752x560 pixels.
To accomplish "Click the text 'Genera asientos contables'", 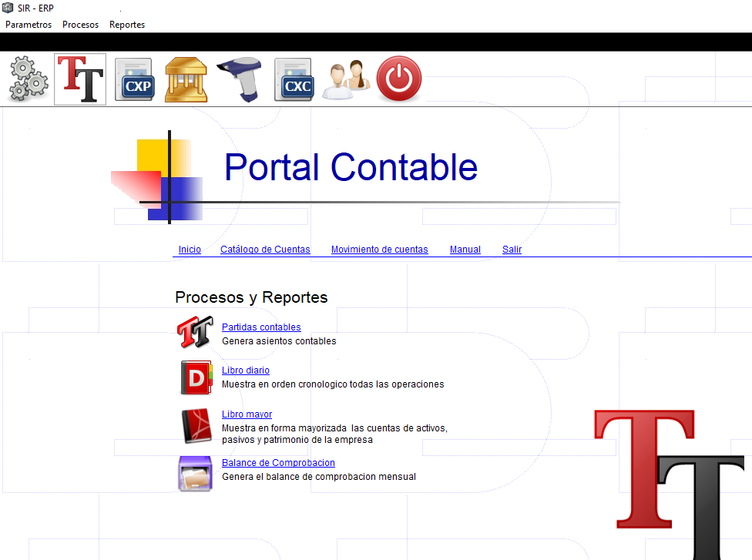I will 279,341.
